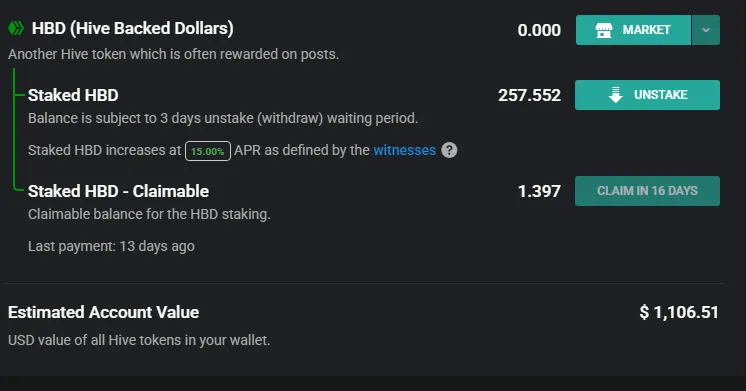The image size is (746, 391).
Task: Click the Estimated Account Value heading
Action: click(104, 313)
